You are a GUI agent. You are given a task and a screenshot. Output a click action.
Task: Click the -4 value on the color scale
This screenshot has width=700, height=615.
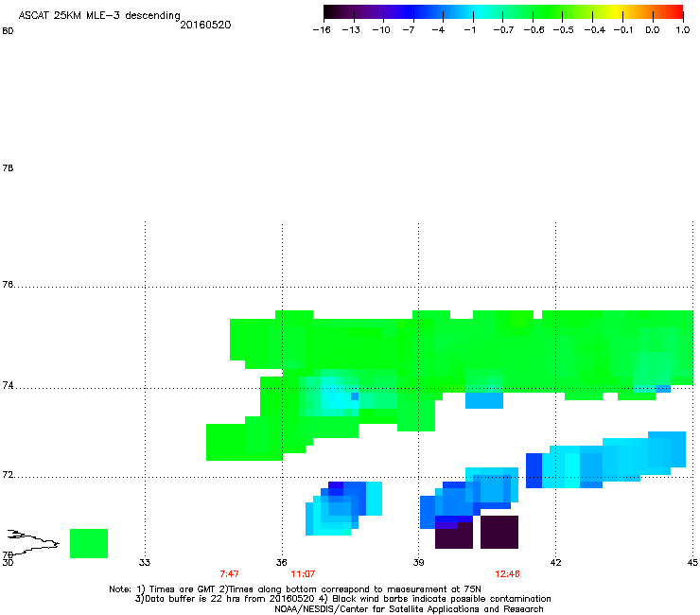[x=438, y=30]
